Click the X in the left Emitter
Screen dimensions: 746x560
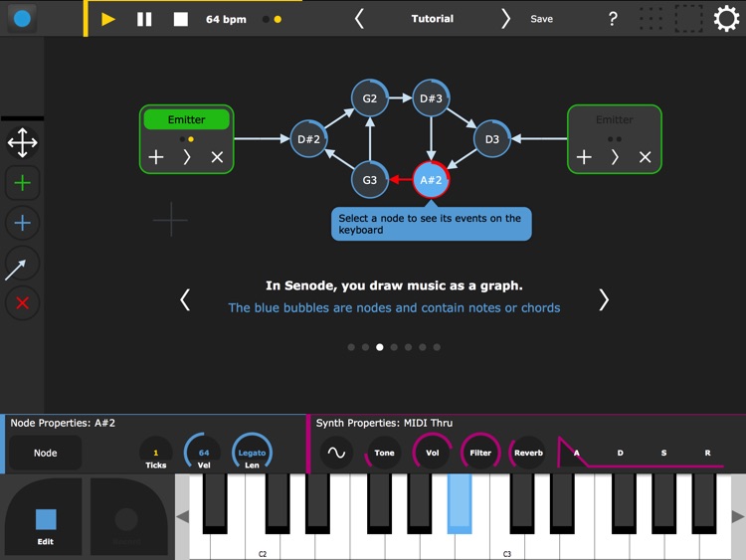click(217, 157)
